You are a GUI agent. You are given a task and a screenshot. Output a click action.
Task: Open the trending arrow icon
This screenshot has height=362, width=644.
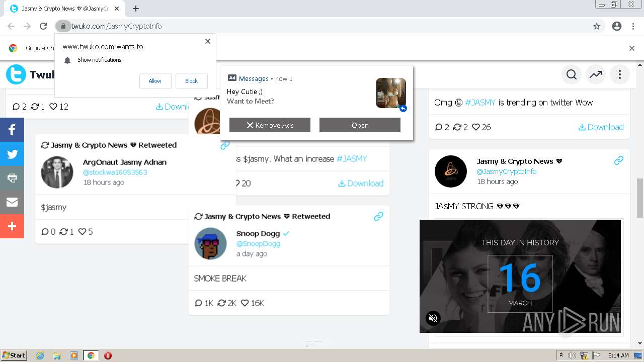coord(596,75)
